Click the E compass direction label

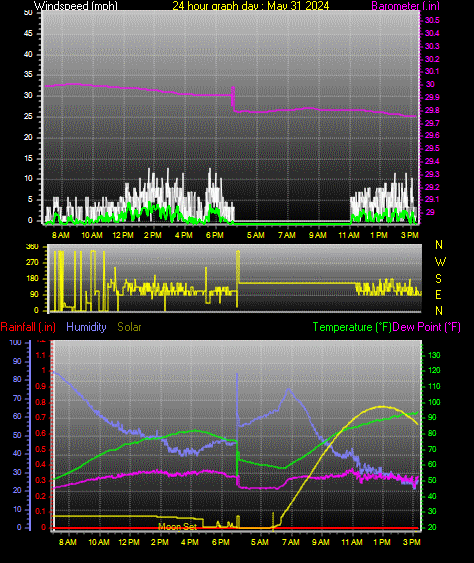coord(438,295)
